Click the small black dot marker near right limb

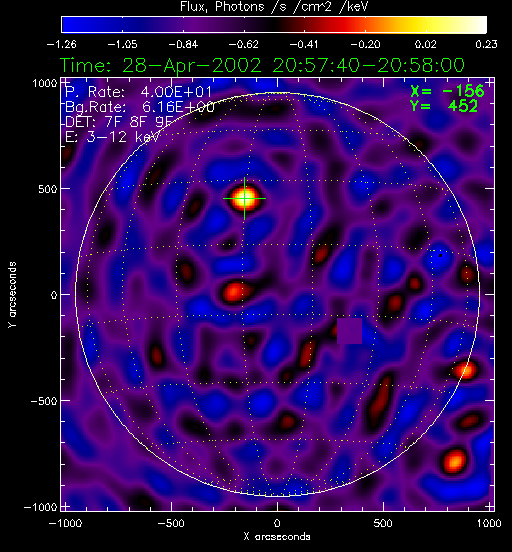pyautogui.click(x=440, y=255)
